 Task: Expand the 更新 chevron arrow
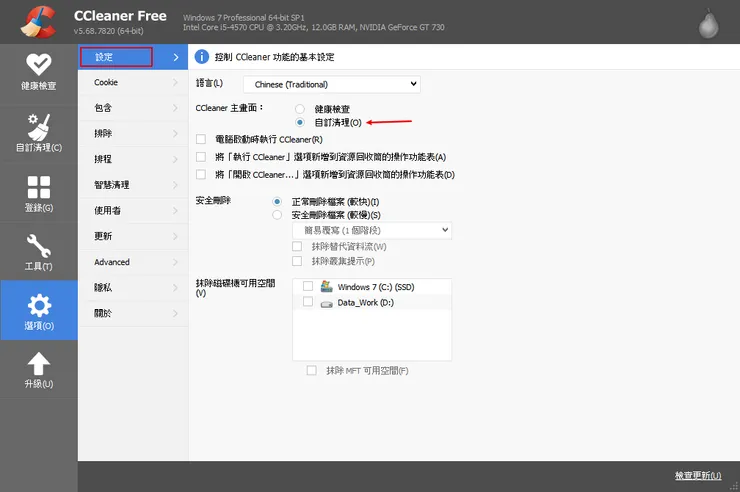point(175,236)
